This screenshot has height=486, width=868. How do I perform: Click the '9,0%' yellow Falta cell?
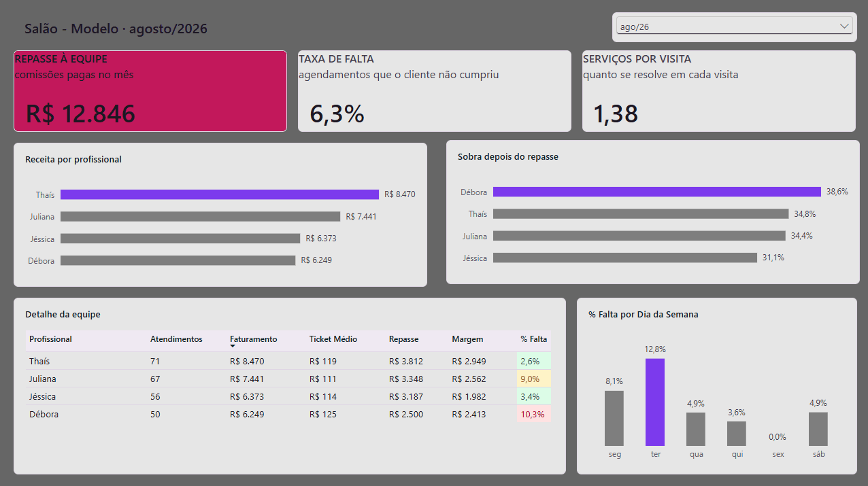tap(533, 379)
